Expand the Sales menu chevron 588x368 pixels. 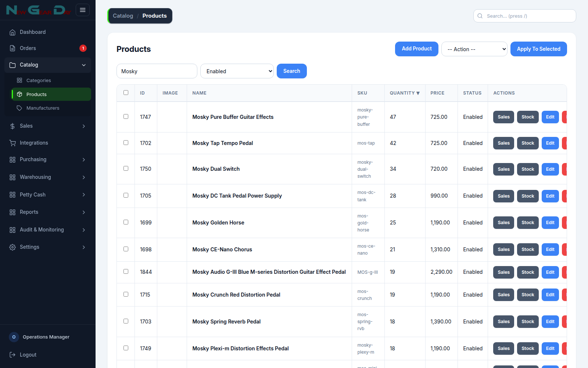tap(84, 126)
